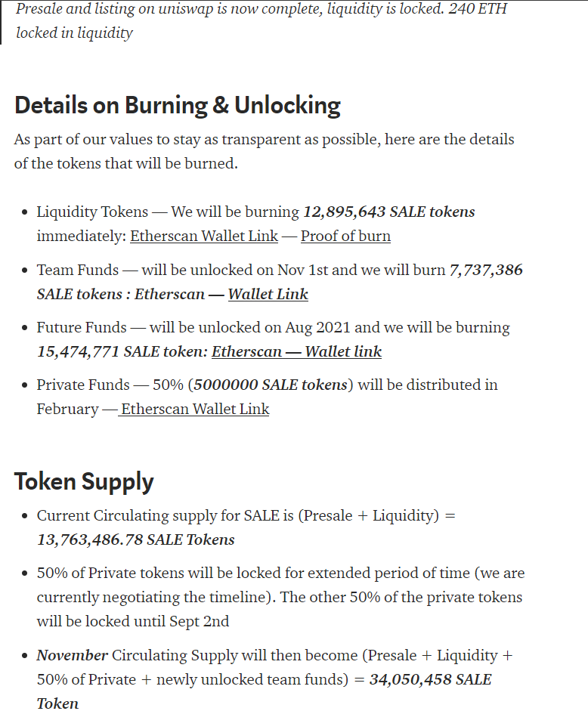The width and height of the screenshot is (588, 711).
Task: Click the 5000000 SALE tokens text
Action: pyautogui.click(x=271, y=385)
